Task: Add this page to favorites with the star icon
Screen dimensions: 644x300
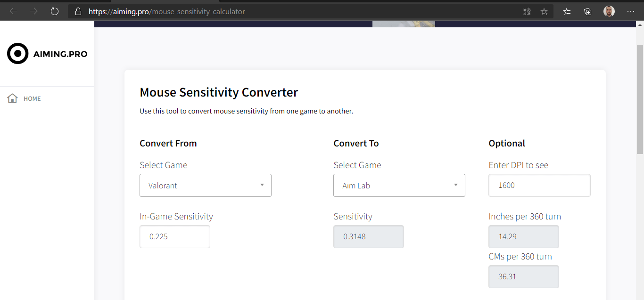Action: tap(544, 11)
